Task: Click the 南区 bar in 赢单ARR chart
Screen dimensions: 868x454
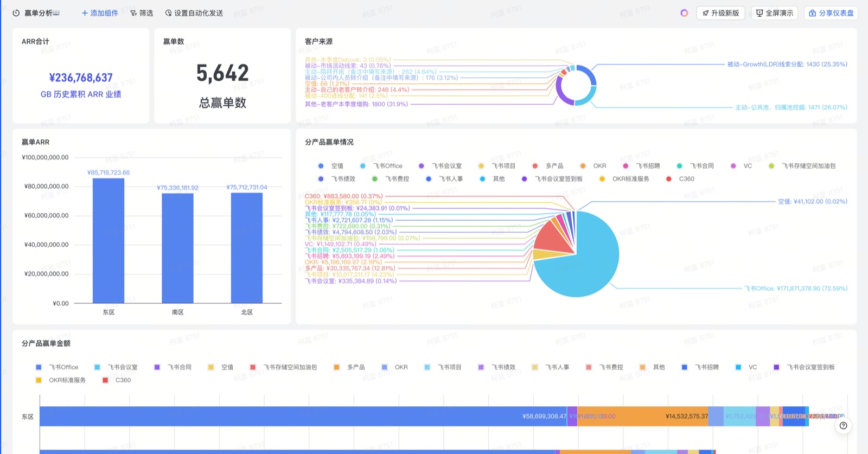Action: (177, 248)
